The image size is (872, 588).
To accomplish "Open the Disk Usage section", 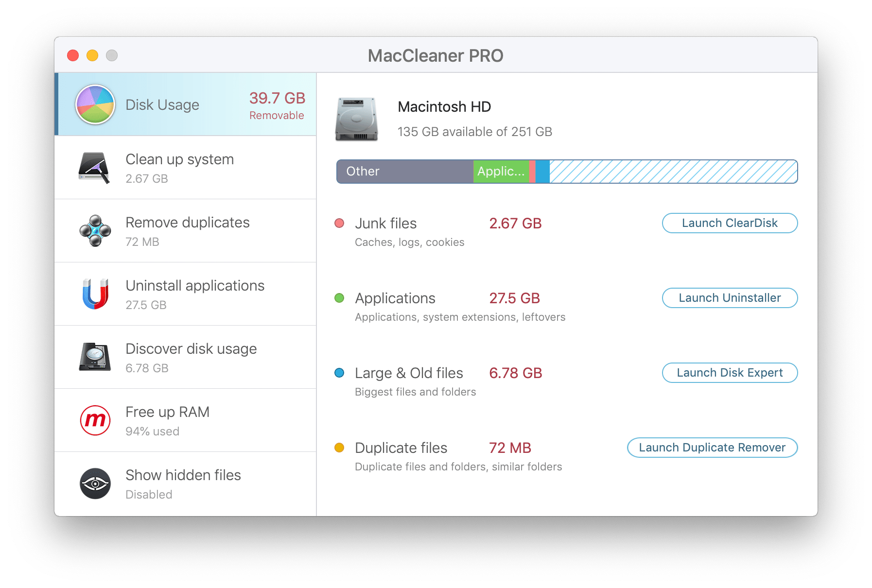I will pyautogui.click(x=186, y=104).
